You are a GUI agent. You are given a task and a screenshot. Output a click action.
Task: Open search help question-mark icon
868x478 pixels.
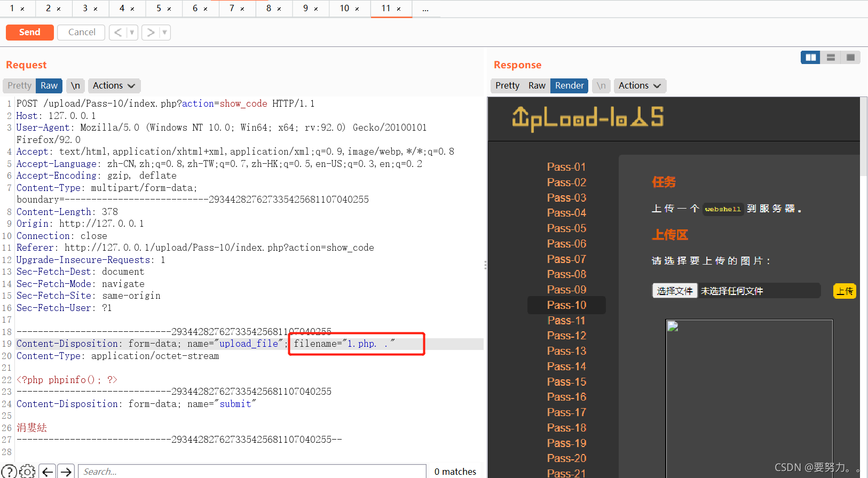(x=8, y=472)
